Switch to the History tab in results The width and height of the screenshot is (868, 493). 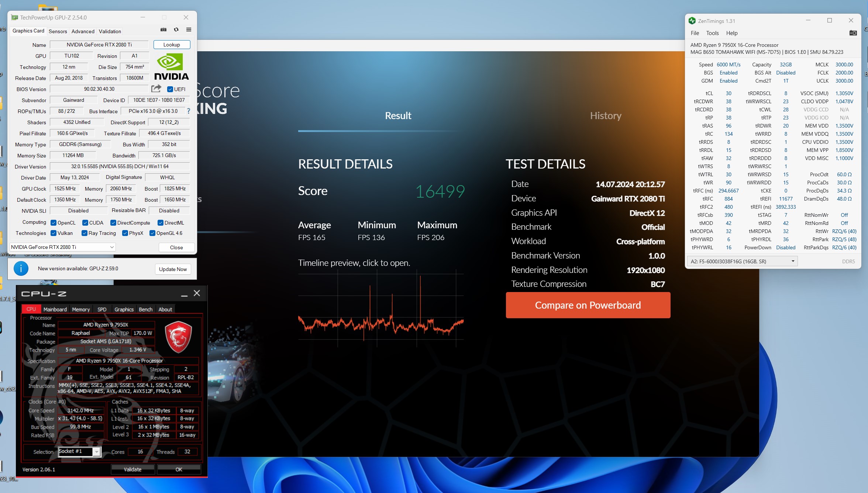click(605, 116)
